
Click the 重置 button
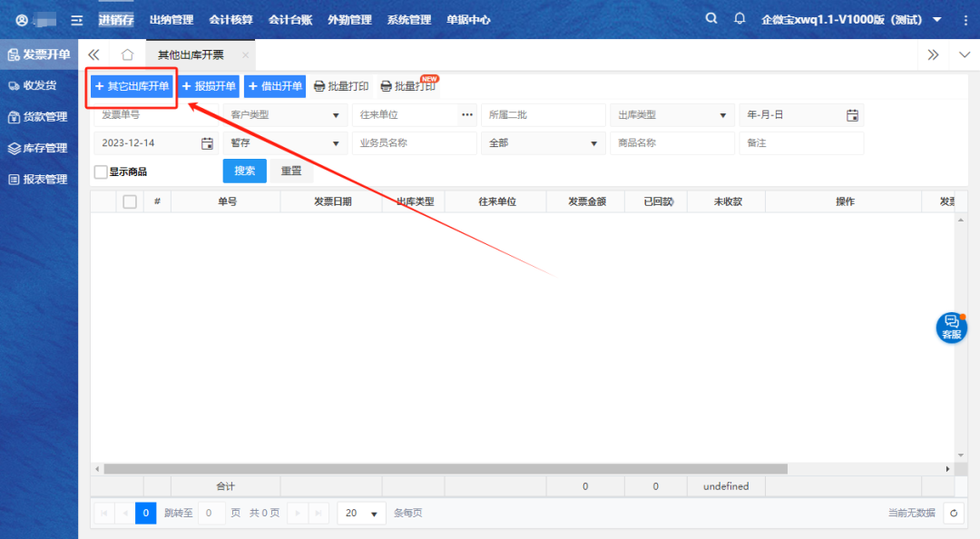pyautogui.click(x=291, y=171)
